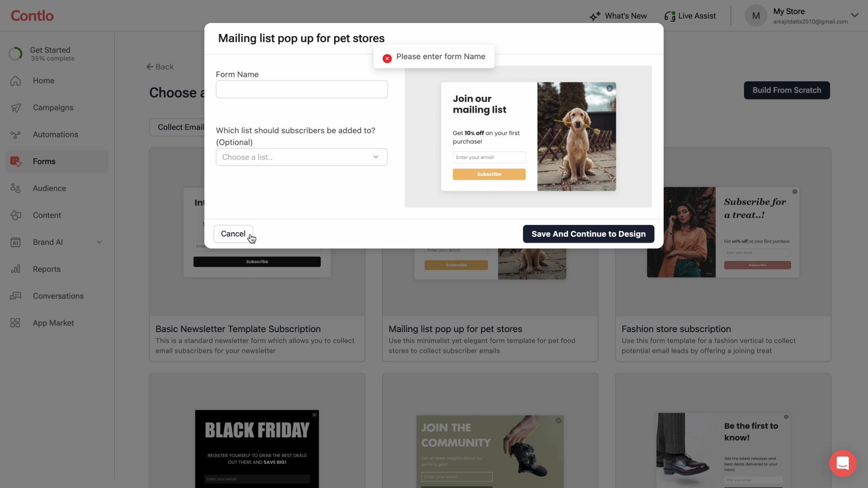Select the Form Name input field
868x488 pixels.
click(302, 89)
